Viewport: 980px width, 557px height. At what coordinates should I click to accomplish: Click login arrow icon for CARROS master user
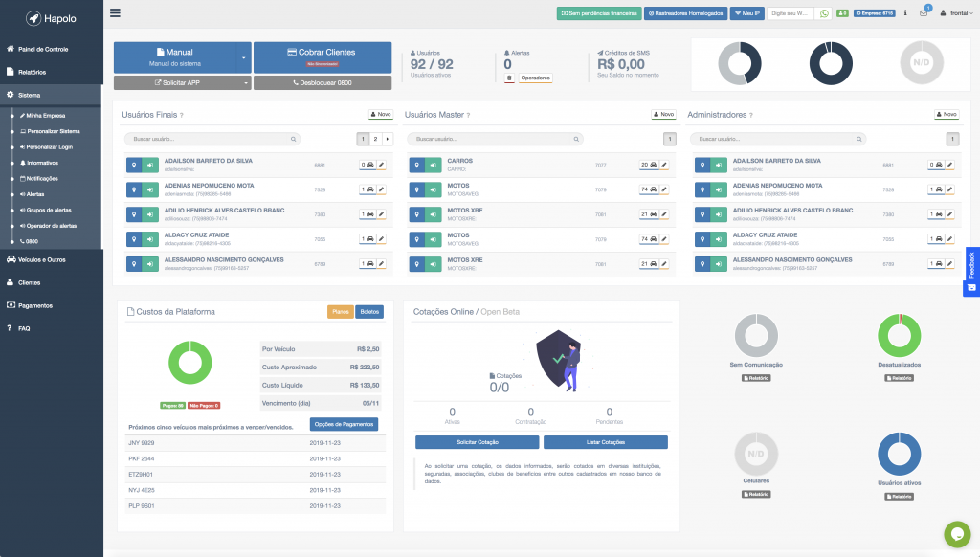tap(434, 165)
